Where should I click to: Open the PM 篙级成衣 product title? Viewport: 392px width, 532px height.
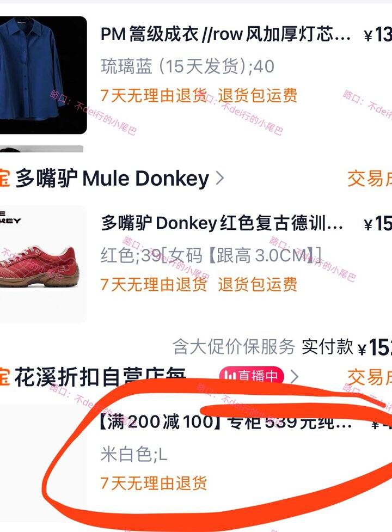225,34
